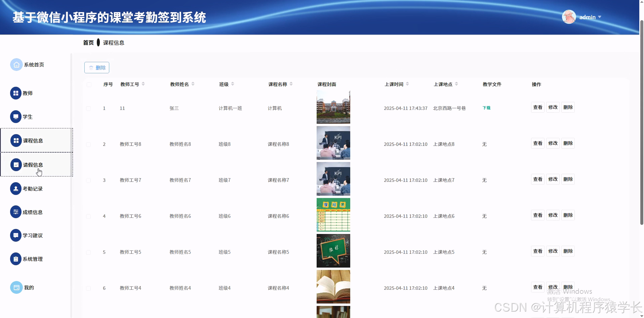Open the 请假信息 leave info icon
Image resolution: width=644 pixels, height=318 pixels.
[x=16, y=164]
